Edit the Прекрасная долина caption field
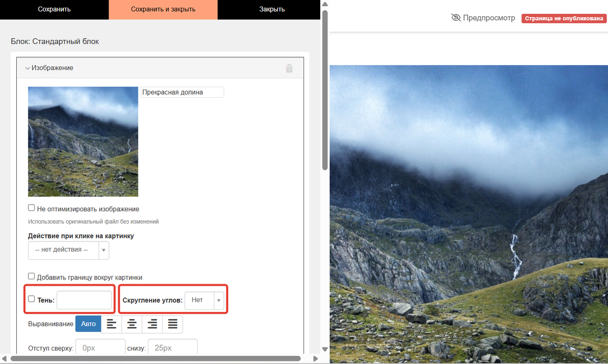608x364 pixels. 182,92
